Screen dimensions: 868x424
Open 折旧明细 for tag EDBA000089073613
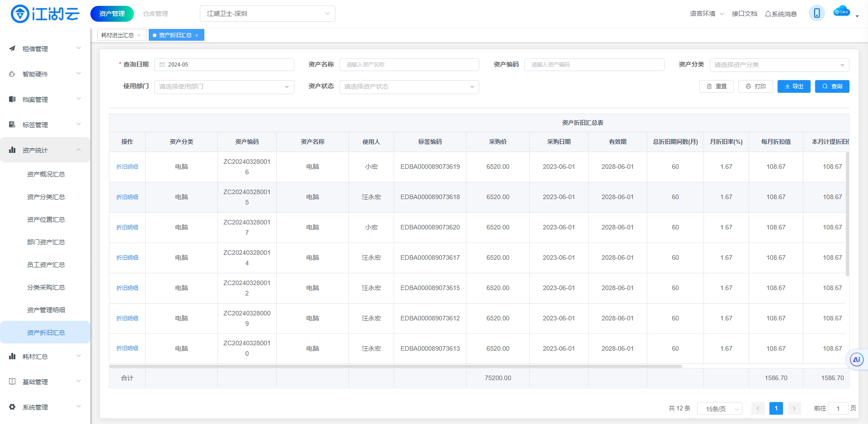pos(127,348)
